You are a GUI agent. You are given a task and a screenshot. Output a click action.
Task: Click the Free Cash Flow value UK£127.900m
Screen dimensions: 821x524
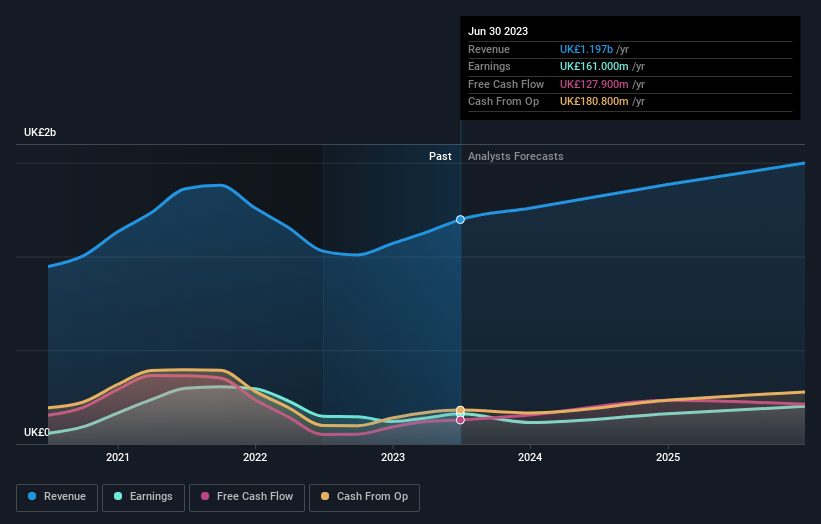594,84
